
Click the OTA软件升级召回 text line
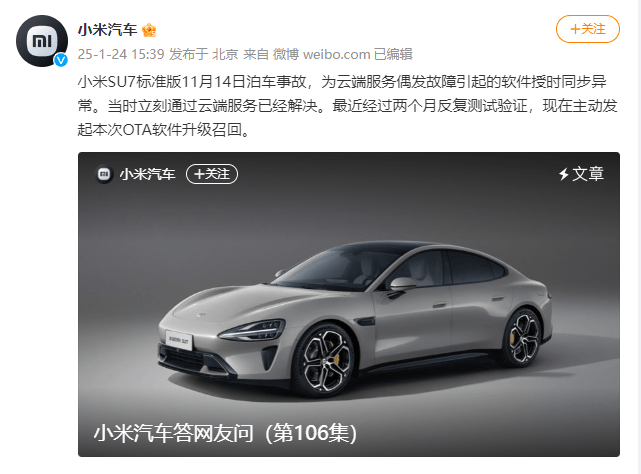(x=164, y=130)
